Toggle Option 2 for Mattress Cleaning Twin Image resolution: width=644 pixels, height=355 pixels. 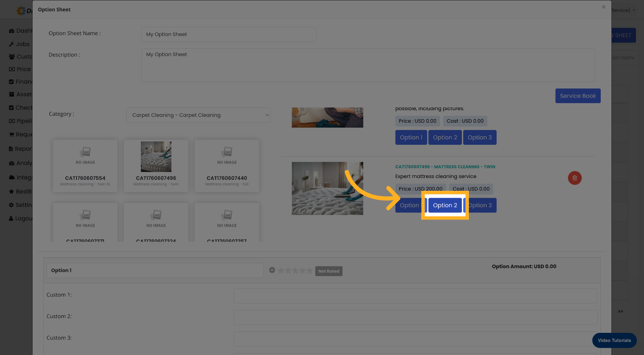click(445, 205)
